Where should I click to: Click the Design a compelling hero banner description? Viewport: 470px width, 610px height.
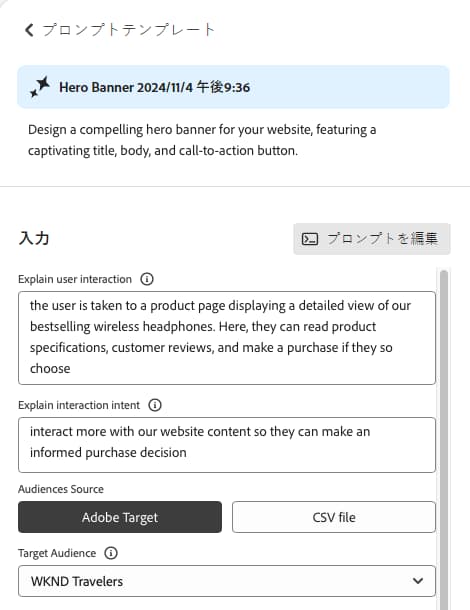pos(202,140)
